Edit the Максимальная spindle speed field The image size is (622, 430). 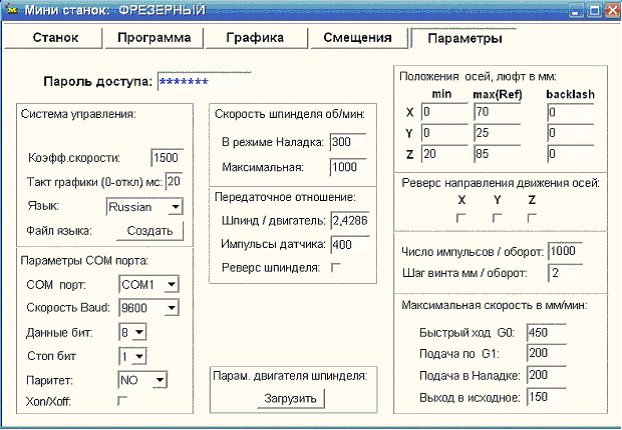(348, 167)
